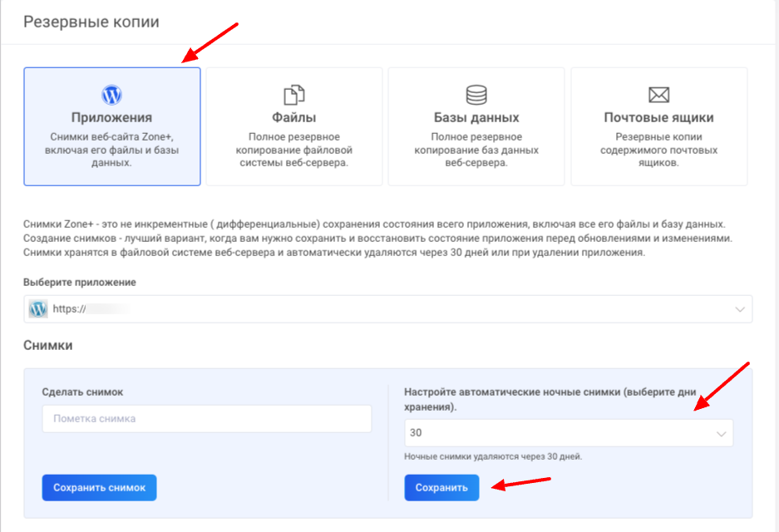This screenshot has width=779, height=532.
Task: Switch to the Файлы backup tab
Action: (x=293, y=117)
